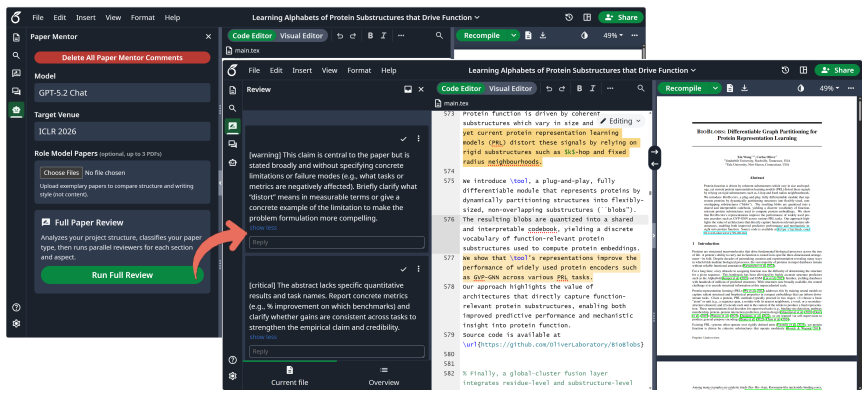Open Target Venue field showing ICLR 2026
Screen dimensions: 868x396
click(122, 132)
